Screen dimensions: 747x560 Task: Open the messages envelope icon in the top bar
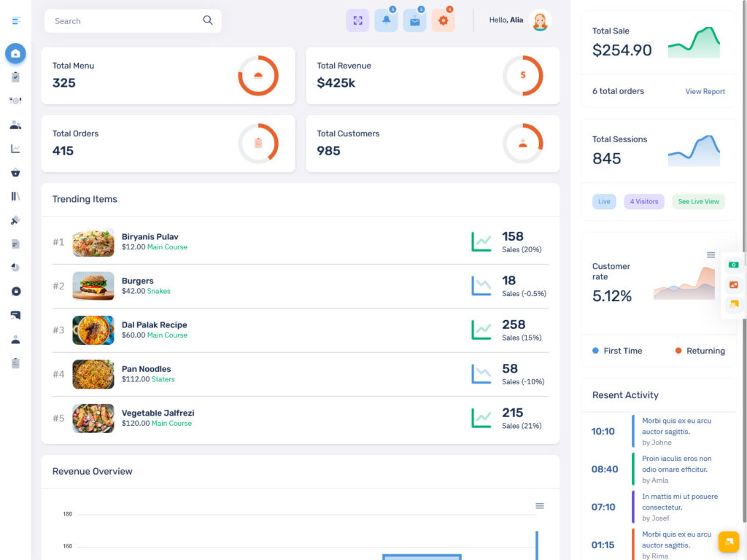tap(414, 20)
